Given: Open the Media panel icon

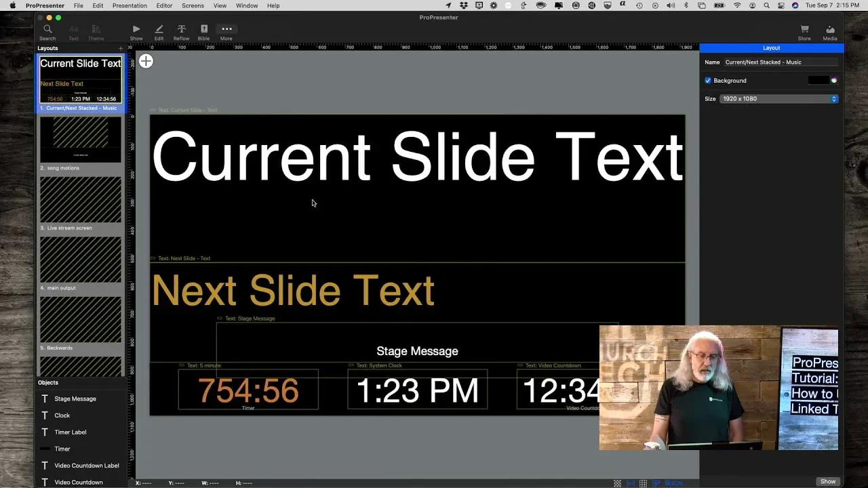Looking at the screenshot, I should pos(830,30).
